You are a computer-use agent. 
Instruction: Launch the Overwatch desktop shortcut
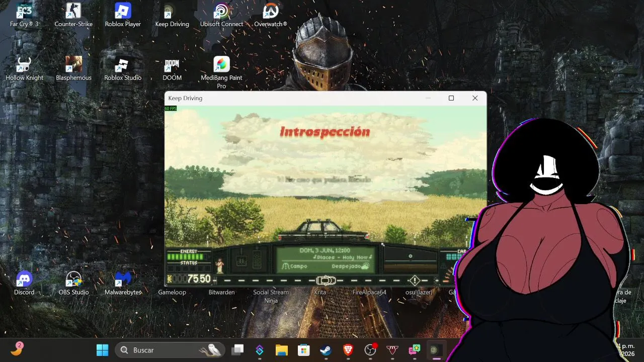271,15
